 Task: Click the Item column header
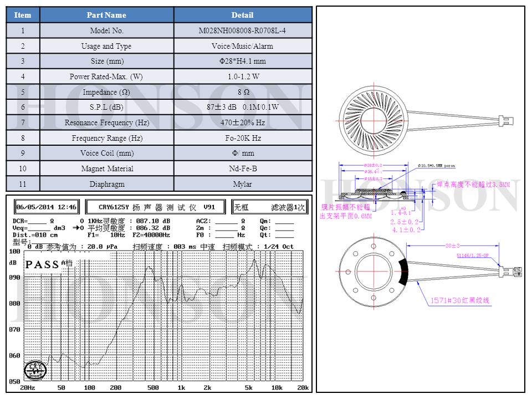[23, 15]
